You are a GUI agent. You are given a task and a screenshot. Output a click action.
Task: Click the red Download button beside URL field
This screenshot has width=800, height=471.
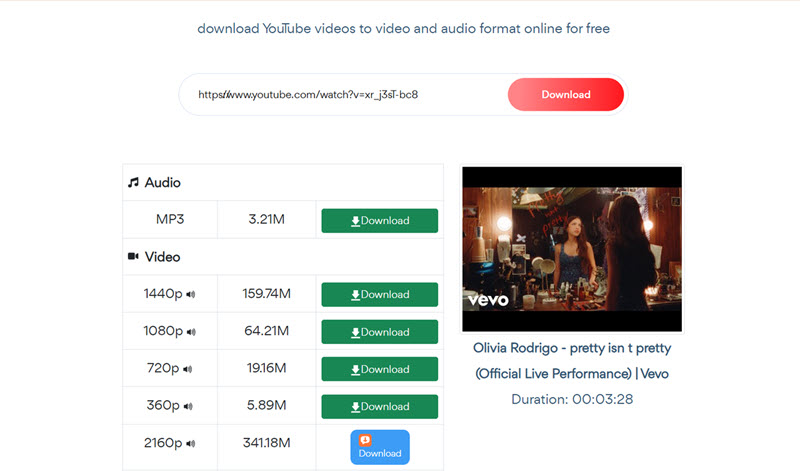(565, 94)
